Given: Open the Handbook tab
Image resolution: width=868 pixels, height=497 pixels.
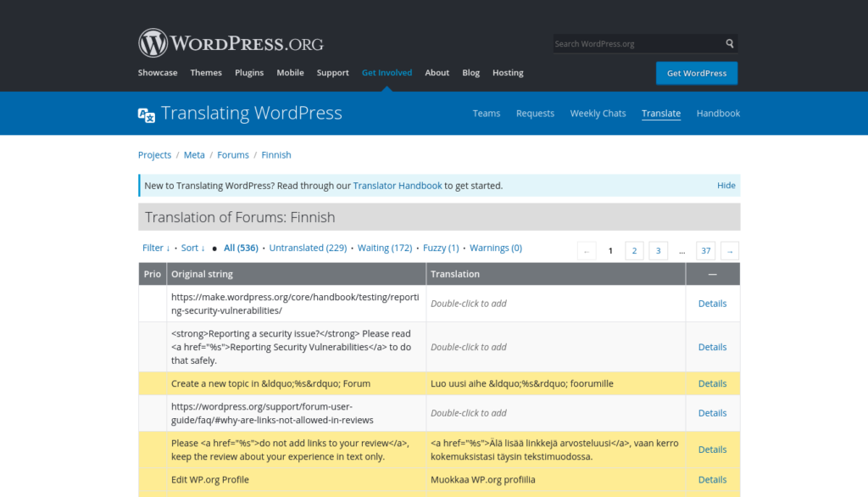Looking at the screenshot, I should coord(718,113).
